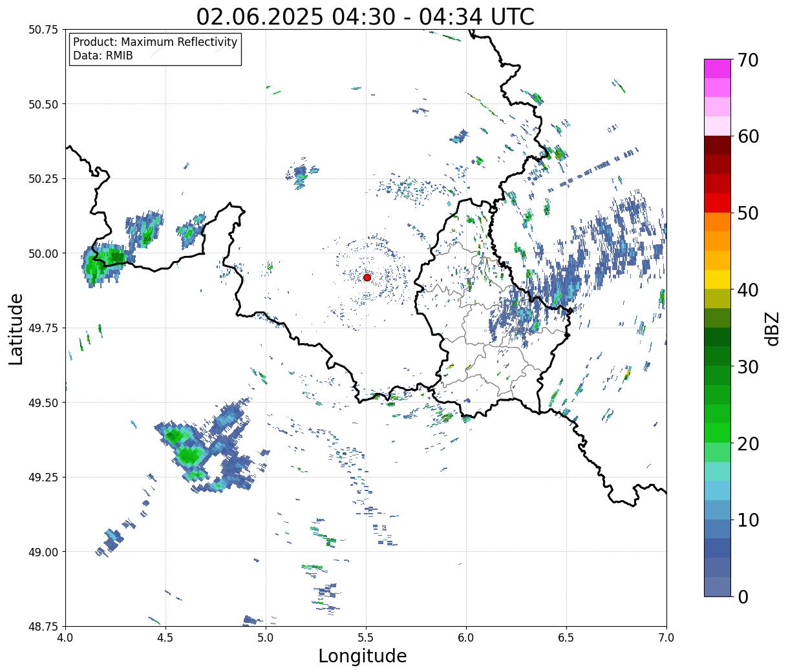Click the 'Product: Maximum Reflectivity' legend text
Viewport: 788px width, 672px height.
(155, 42)
